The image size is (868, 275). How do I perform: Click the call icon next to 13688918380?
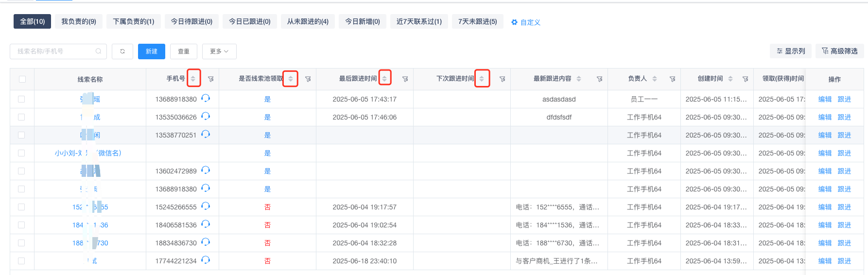tap(206, 99)
